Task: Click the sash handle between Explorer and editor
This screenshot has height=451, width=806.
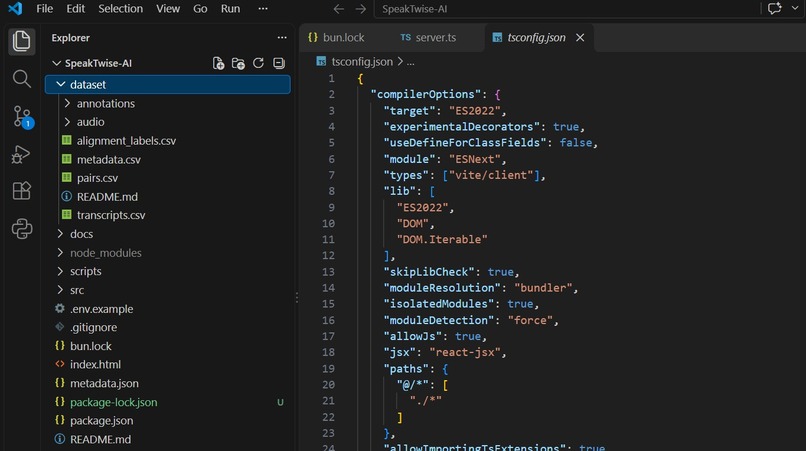Action: click(297, 298)
